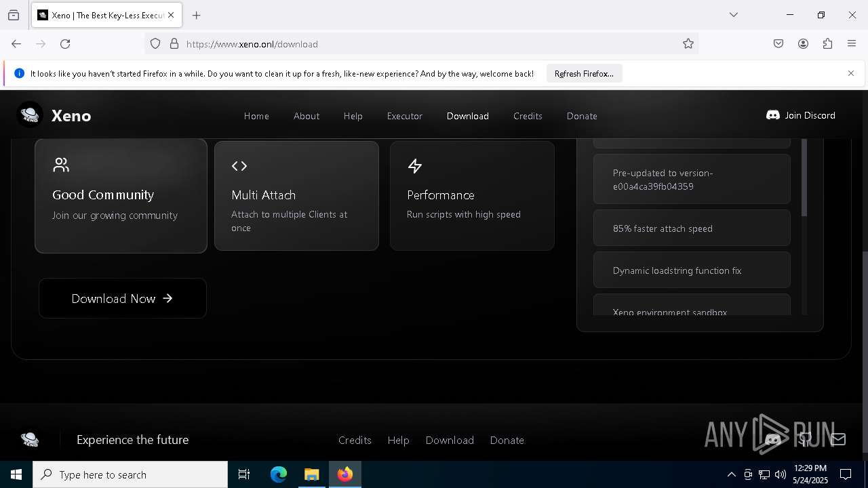This screenshot has height=488, width=868.
Task: Open the taskbar clock and date
Action: tap(810, 474)
